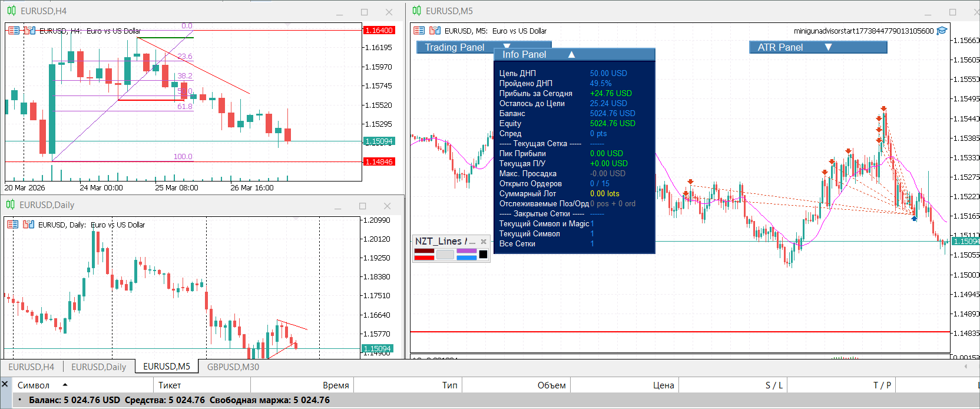Expand the ATR Panel dropdown arrow
980x409 pixels.
(828, 47)
